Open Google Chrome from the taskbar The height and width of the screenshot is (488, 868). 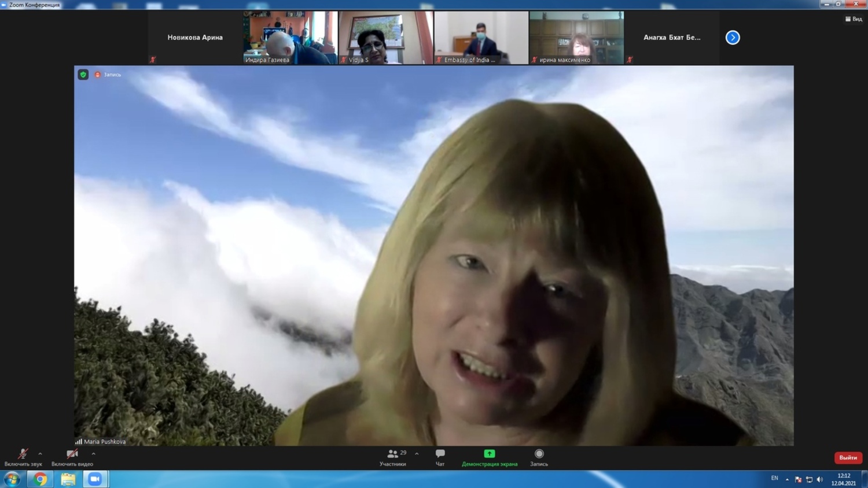coord(40,479)
